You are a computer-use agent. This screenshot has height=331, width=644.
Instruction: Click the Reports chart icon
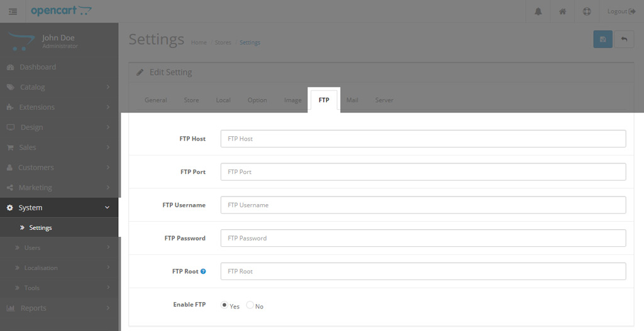[11, 308]
